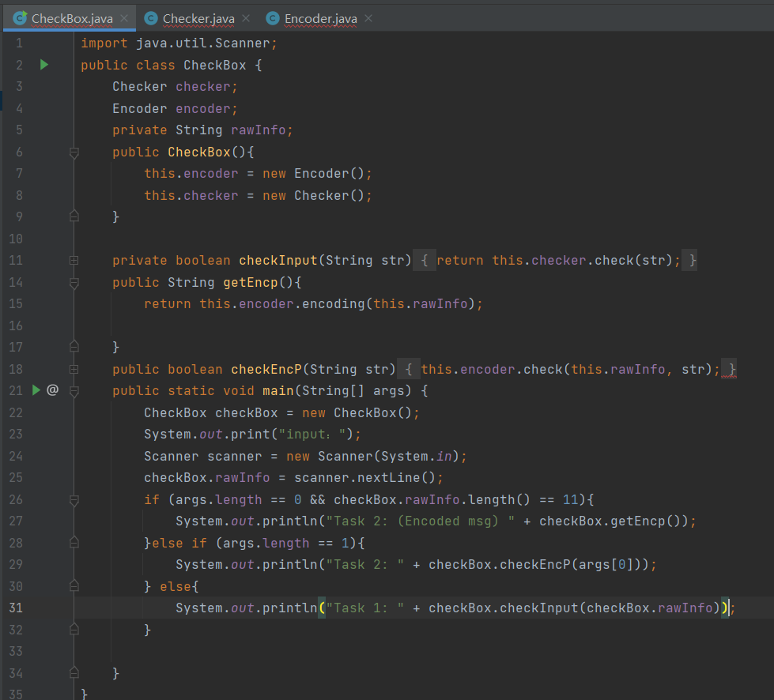774x700 pixels.
Task: Close the CheckBox.java tab
Action: pos(124,17)
